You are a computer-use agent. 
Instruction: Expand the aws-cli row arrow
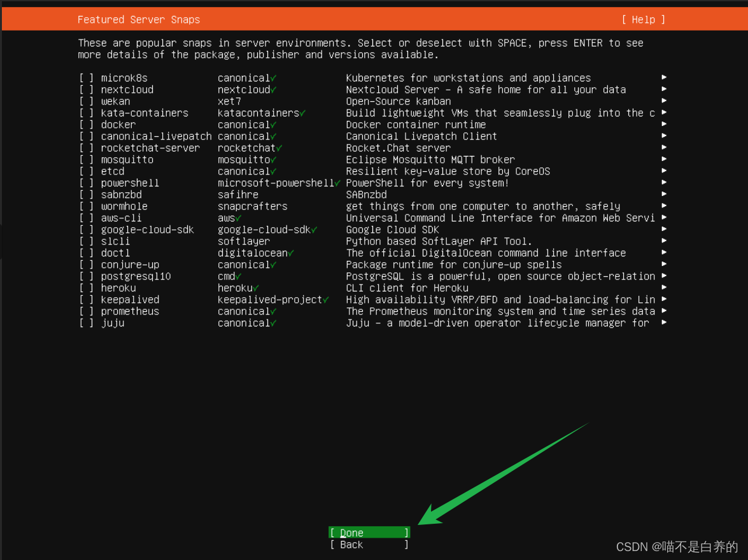pos(664,218)
